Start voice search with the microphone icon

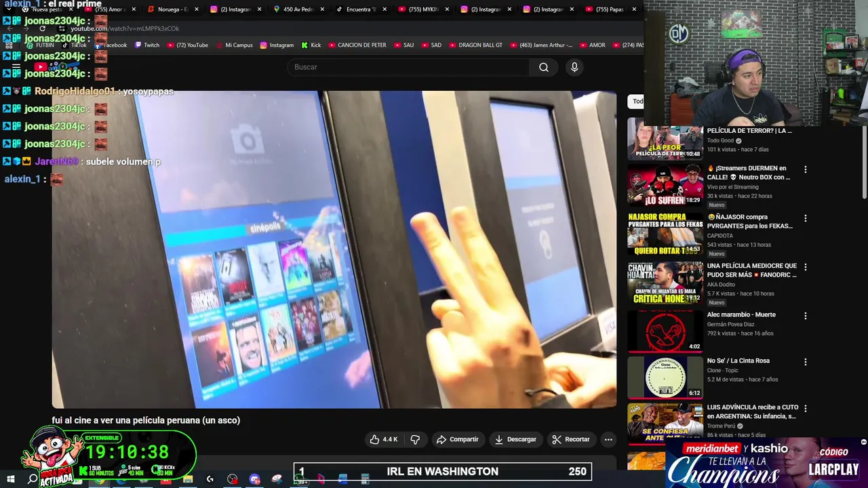coord(574,67)
